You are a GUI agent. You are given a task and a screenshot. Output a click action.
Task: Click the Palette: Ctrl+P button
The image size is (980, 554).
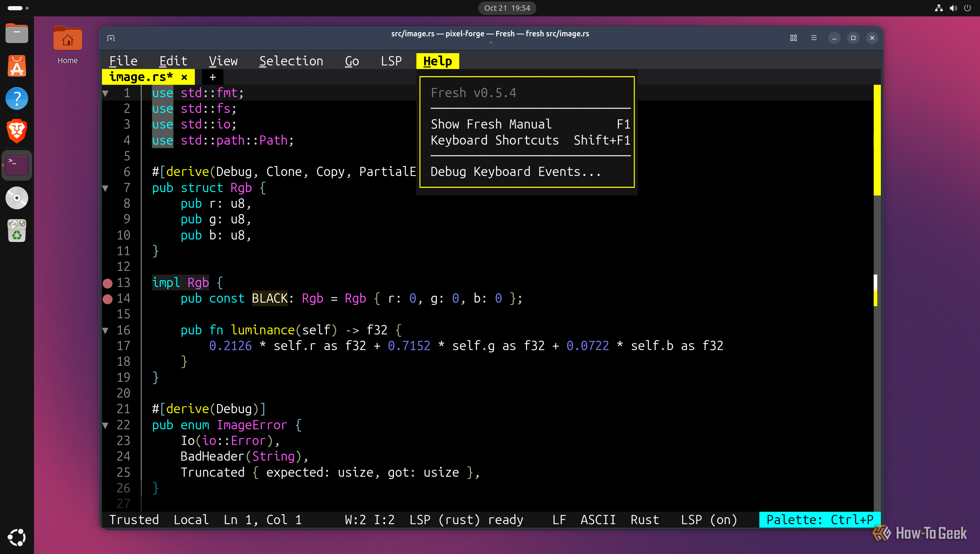[820, 520]
